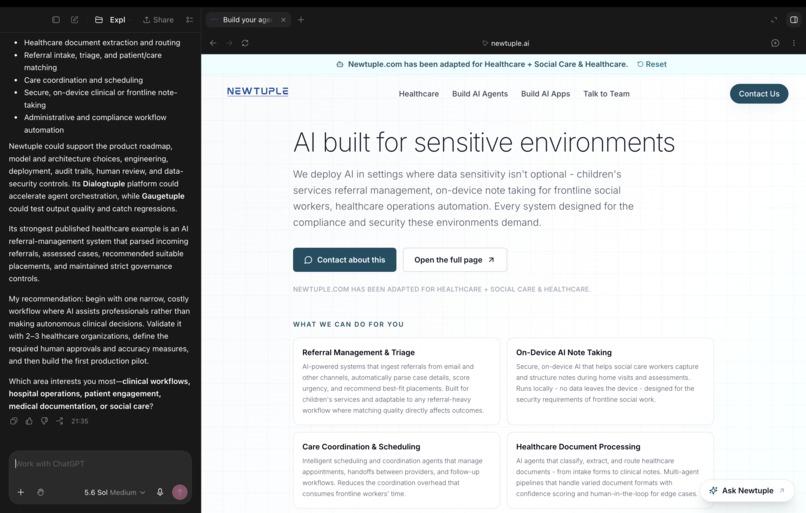Click the hand icon in the composer

pos(41,492)
